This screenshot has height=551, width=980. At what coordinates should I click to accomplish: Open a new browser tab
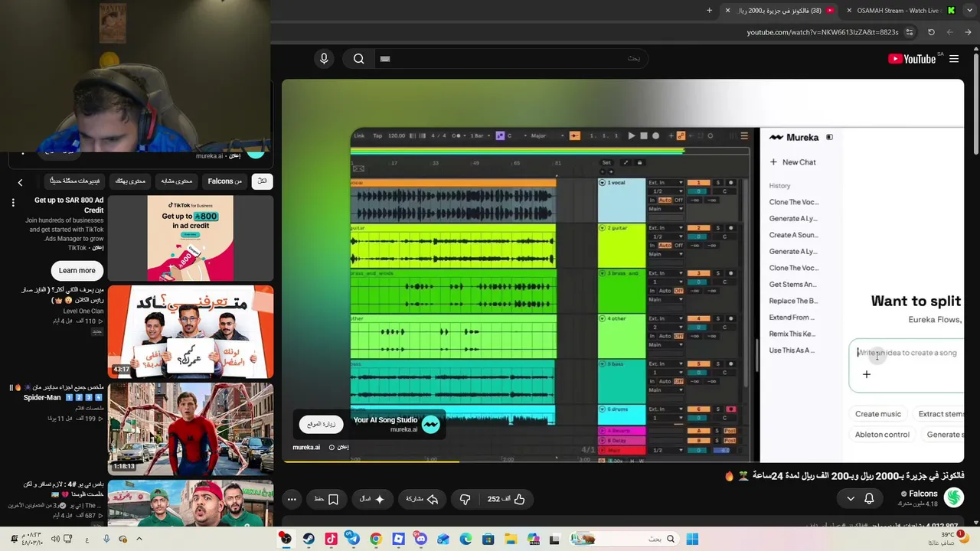[709, 11]
